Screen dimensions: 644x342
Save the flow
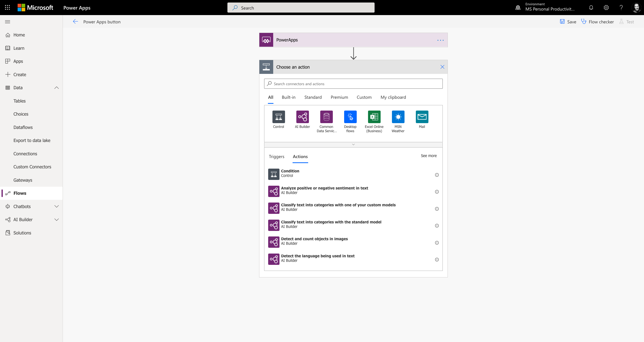568,22
